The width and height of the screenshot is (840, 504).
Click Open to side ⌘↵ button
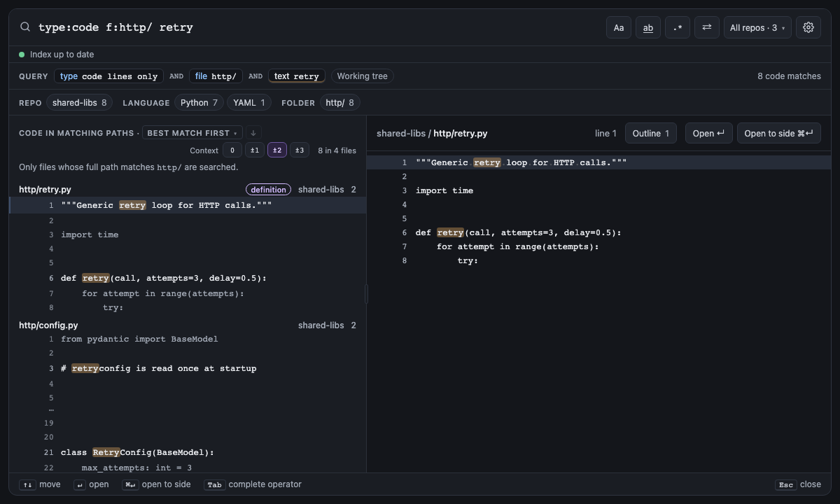tap(778, 133)
